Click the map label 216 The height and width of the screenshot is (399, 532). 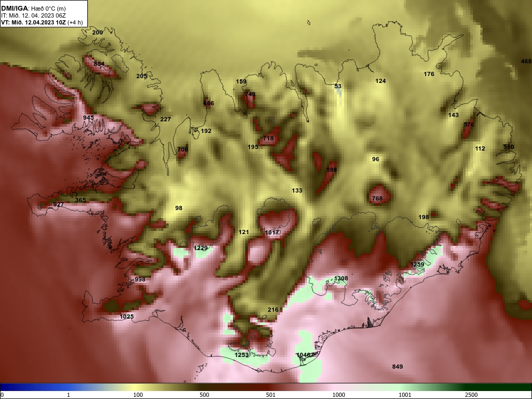pyautogui.click(x=273, y=310)
